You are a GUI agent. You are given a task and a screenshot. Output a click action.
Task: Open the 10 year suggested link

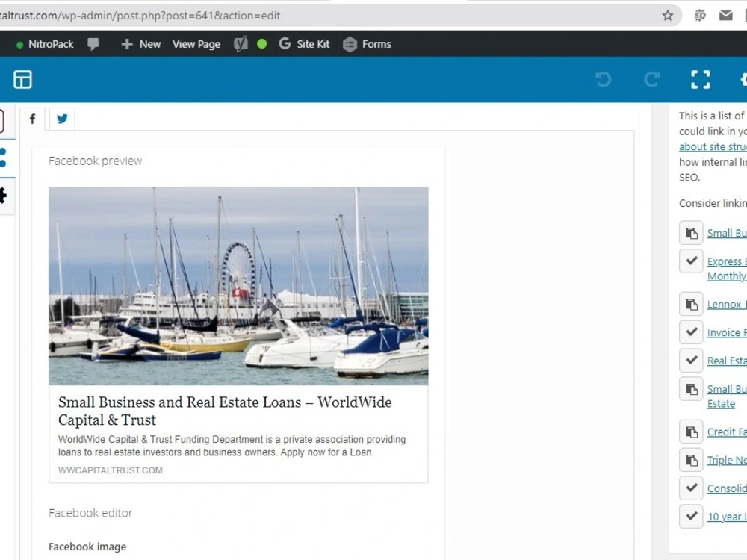(x=727, y=517)
